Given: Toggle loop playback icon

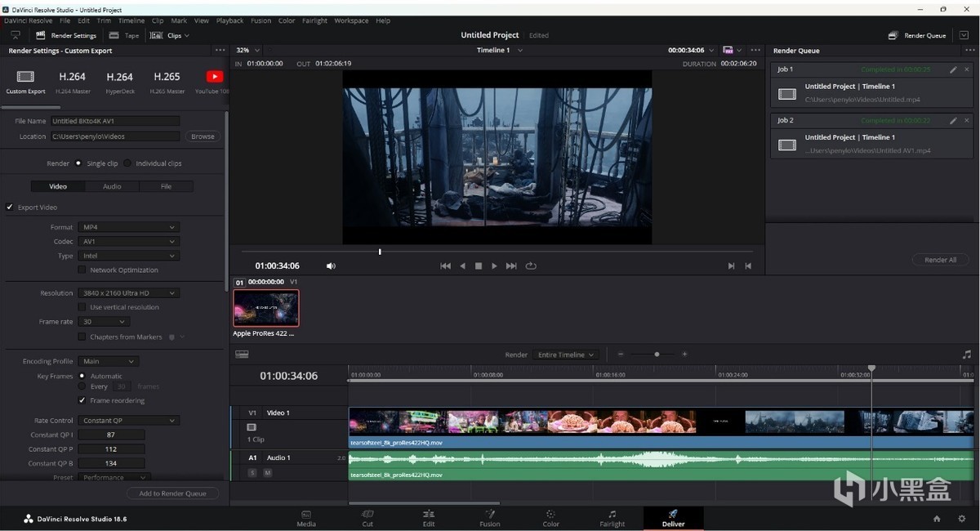Looking at the screenshot, I should click(531, 265).
